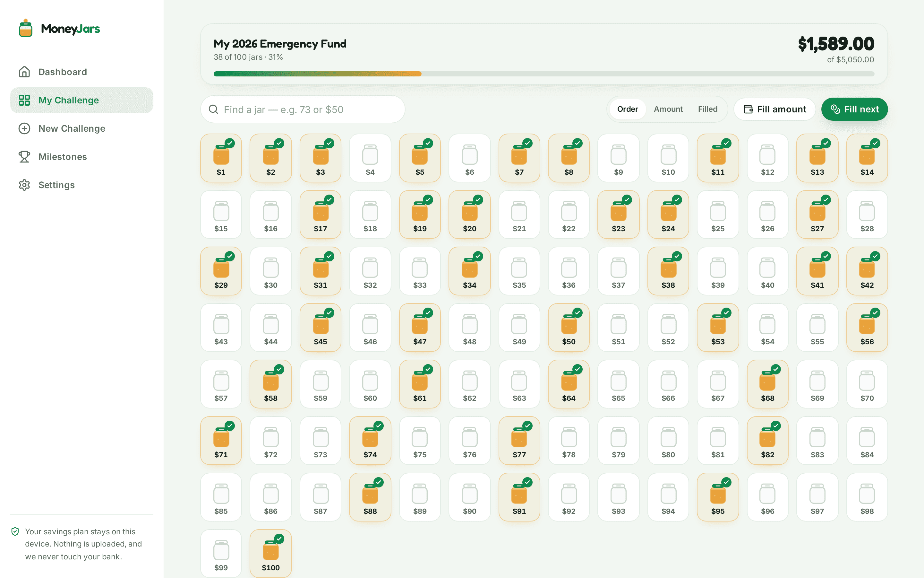Image resolution: width=924 pixels, height=578 pixels.
Task: Open the filled $77 jar
Action: [x=519, y=441]
